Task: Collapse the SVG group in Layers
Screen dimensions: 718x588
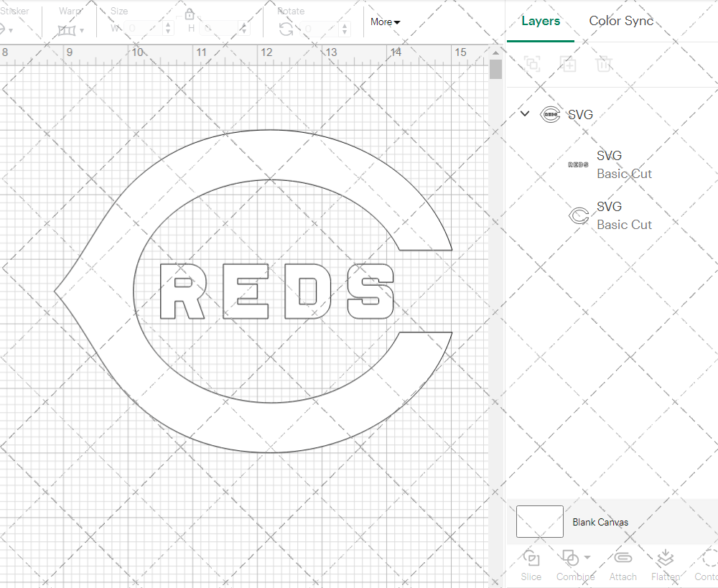Action: (525, 113)
